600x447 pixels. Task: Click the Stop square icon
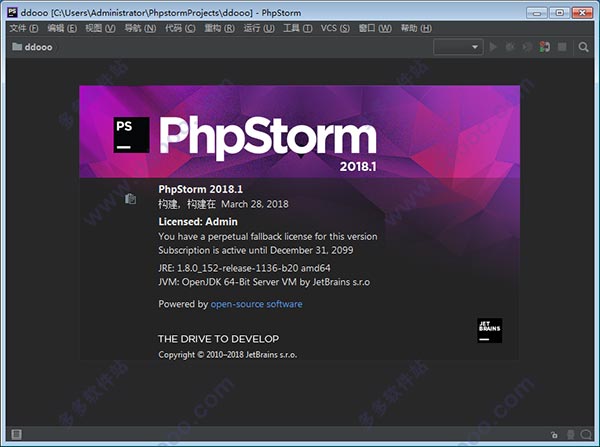(x=562, y=47)
